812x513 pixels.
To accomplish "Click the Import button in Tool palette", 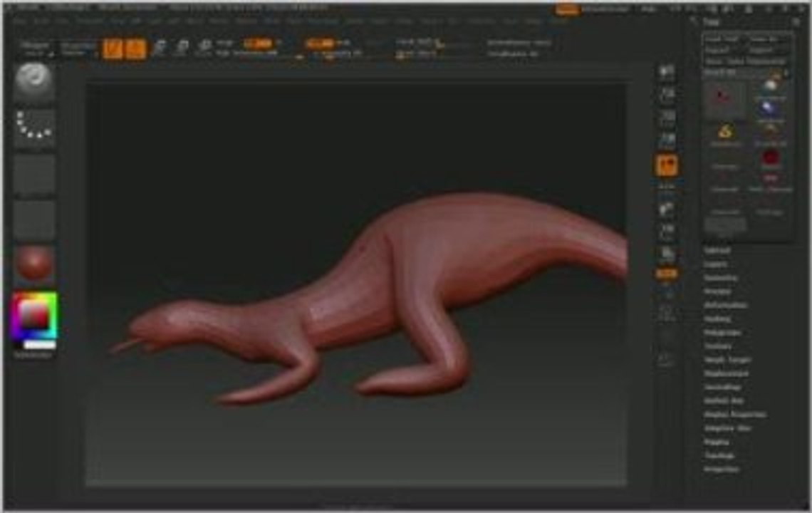I will pos(724,51).
